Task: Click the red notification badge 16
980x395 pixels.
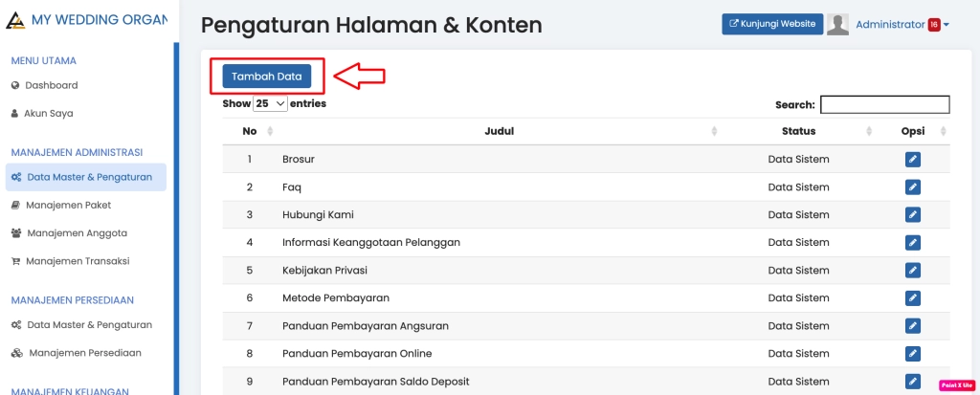Action: 934,24
